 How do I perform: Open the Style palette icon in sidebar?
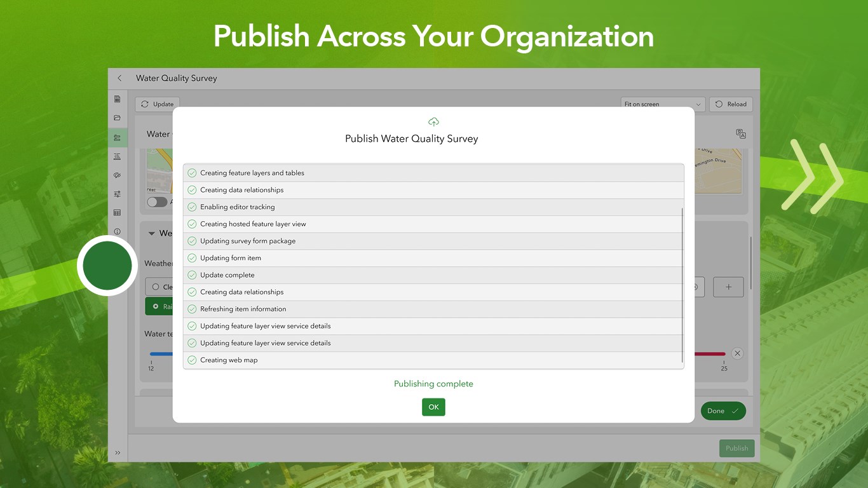(118, 175)
